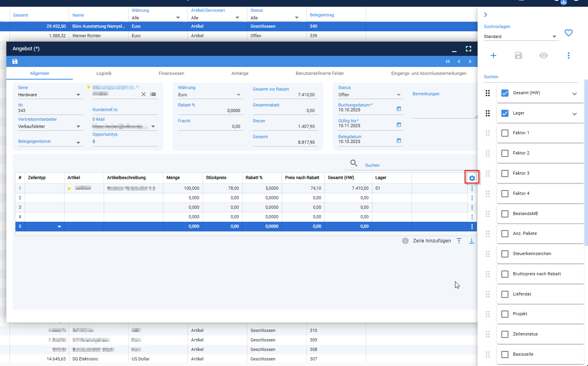Click the eye preview icon in side panel
The height and width of the screenshot is (366, 588).
pyautogui.click(x=544, y=55)
